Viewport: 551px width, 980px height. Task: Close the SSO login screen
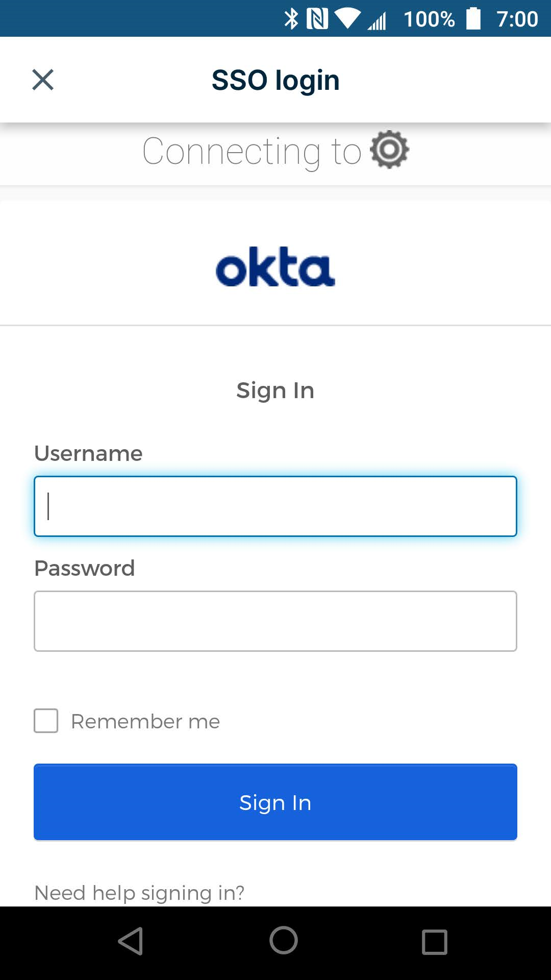pyautogui.click(x=42, y=80)
